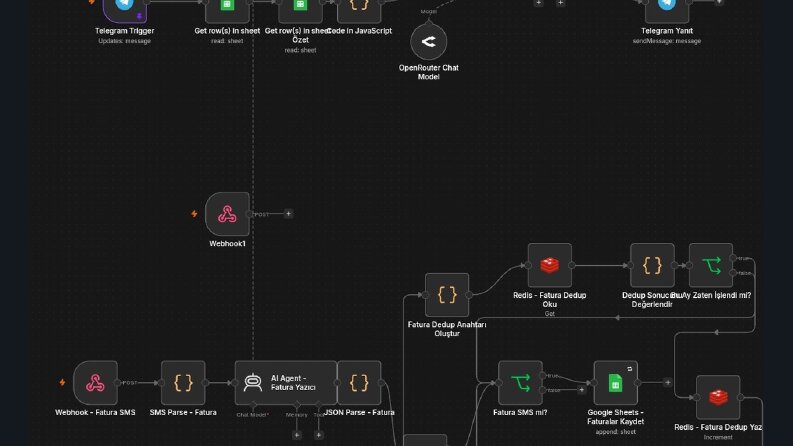Image resolution: width=793 pixels, height=446 pixels.
Task: Add node after Webhook1 POST output
Action: (x=288, y=214)
